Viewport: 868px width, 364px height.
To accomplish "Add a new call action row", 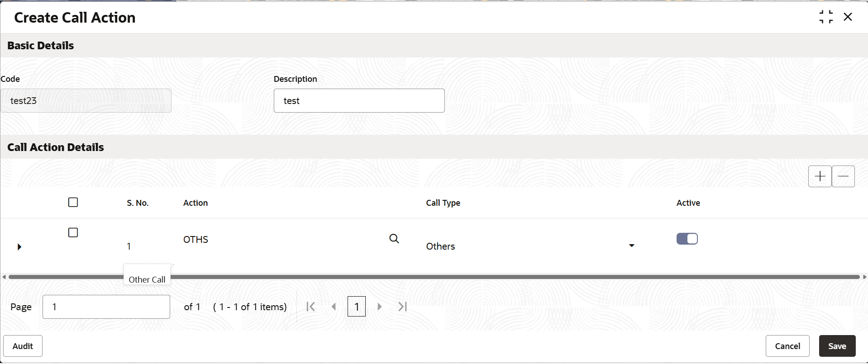I will pos(820,176).
